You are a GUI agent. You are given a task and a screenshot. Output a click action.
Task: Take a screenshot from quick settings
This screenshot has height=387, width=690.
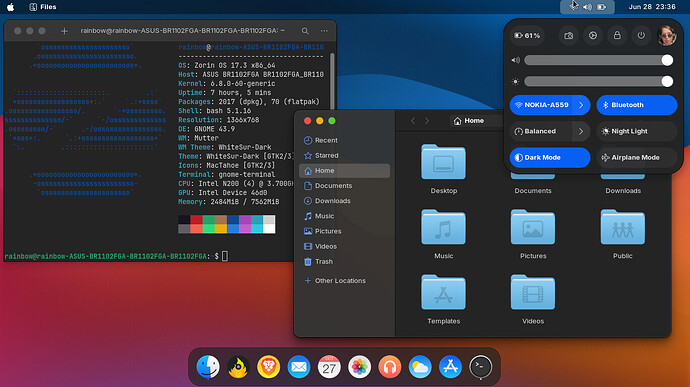(x=569, y=35)
